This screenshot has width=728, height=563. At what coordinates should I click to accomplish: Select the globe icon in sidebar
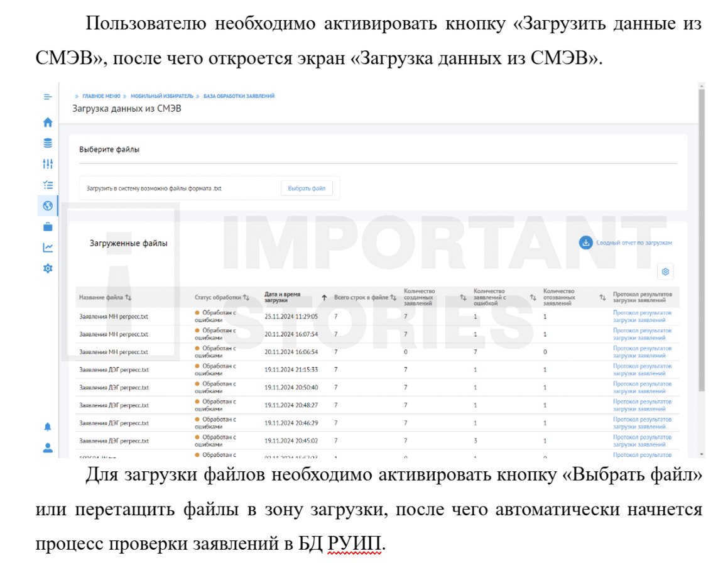[47, 205]
